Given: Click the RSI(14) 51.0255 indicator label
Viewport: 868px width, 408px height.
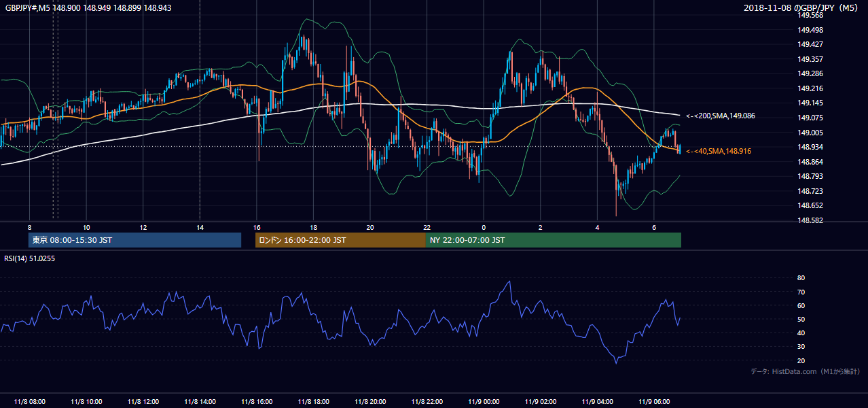Looking at the screenshot, I should tap(29, 258).
